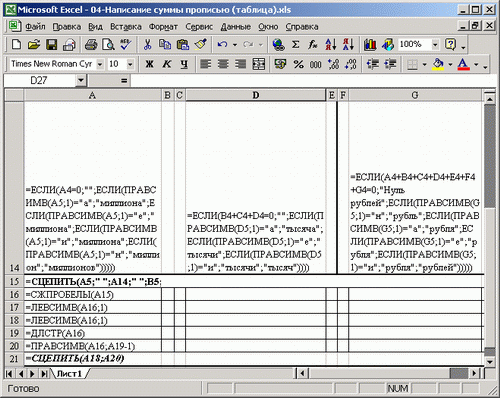Click the Drawing toolbar icon
This screenshot has width=500, height=398.
pyautogui.click(x=388, y=44)
